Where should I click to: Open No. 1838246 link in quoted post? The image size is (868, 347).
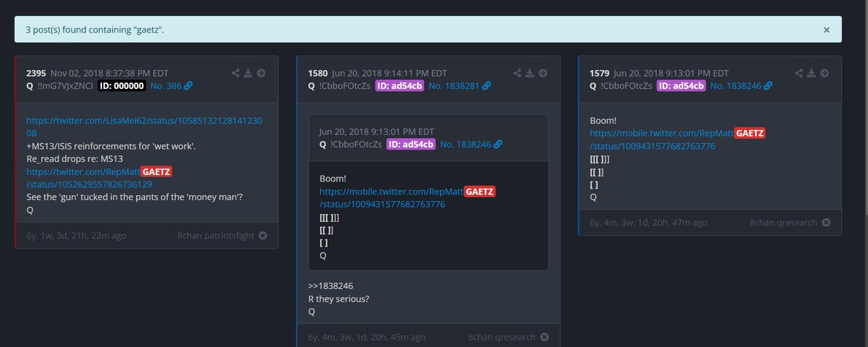click(x=471, y=144)
